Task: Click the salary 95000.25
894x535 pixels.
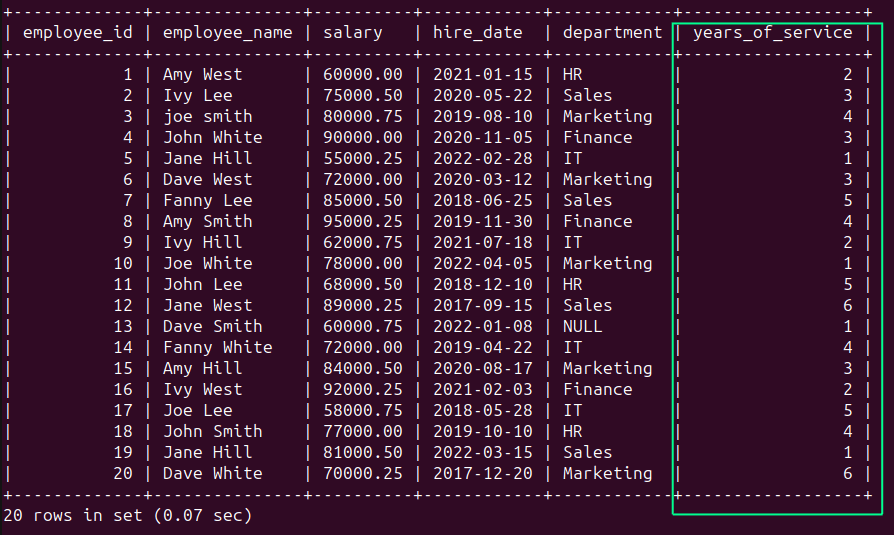Action: 362,221
